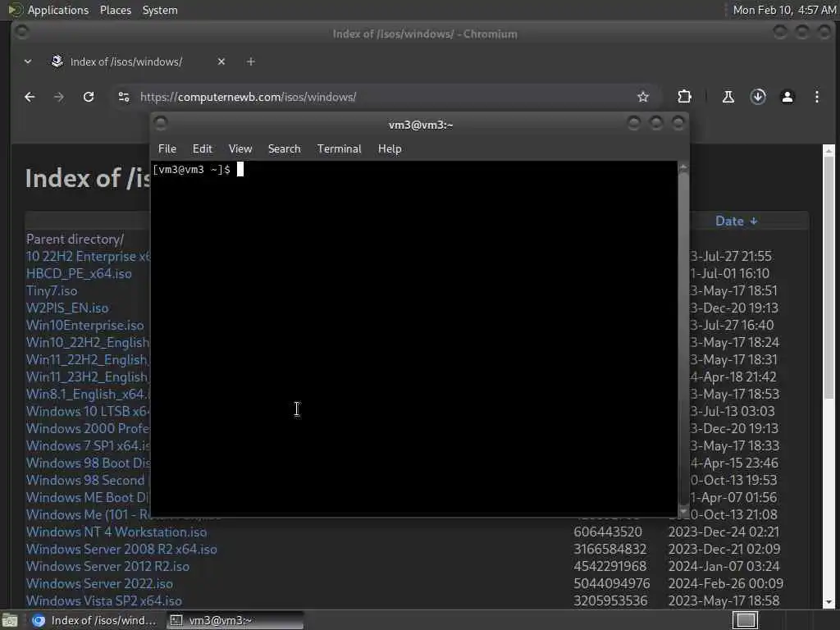Open W2PIS_EN.iso link
Viewport: 840px width, 630px height.
(x=67, y=308)
